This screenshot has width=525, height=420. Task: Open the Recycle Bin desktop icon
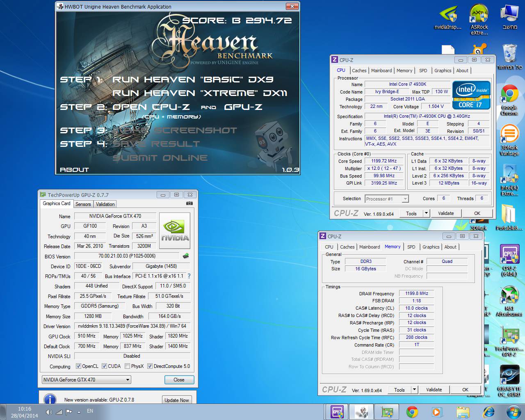click(x=509, y=56)
